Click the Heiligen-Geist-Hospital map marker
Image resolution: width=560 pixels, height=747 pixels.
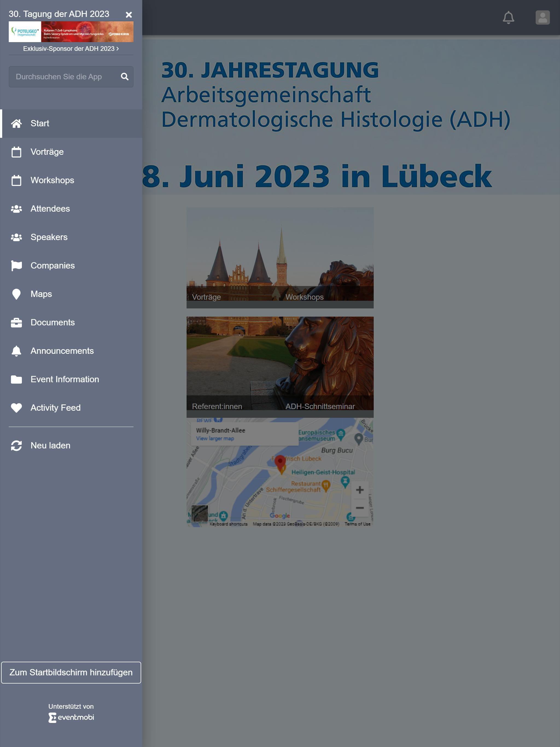(x=345, y=482)
